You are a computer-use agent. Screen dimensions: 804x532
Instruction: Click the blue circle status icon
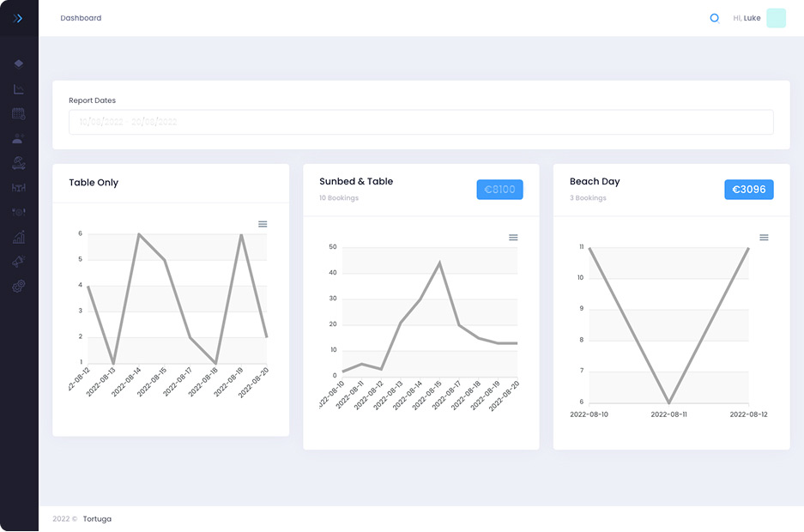click(x=714, y=18)
